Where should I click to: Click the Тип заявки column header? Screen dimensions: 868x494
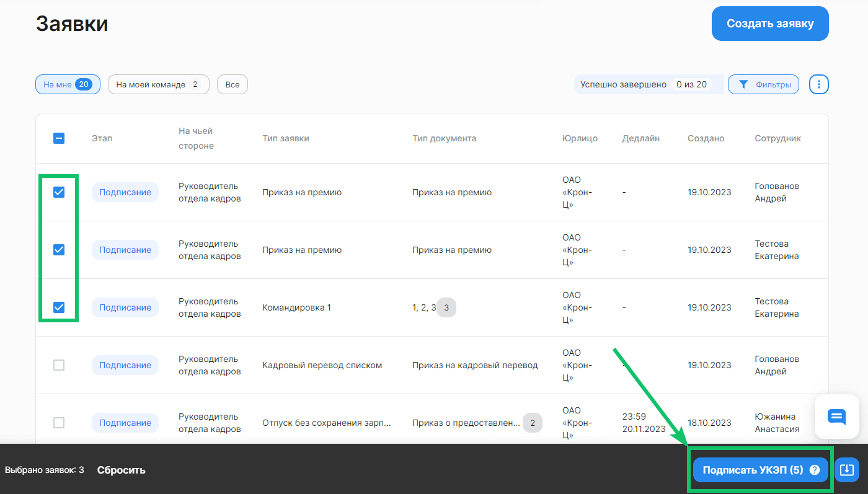coord(286,138)
